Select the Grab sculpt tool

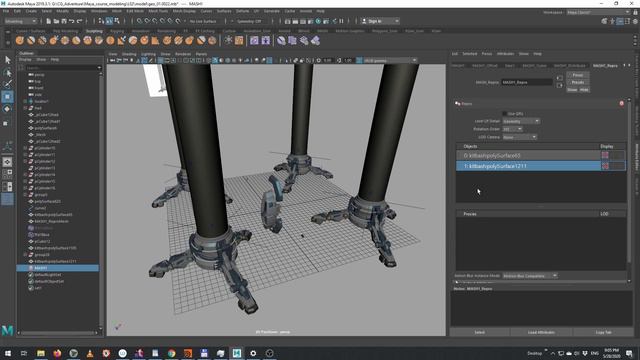(x=53, y=40)
